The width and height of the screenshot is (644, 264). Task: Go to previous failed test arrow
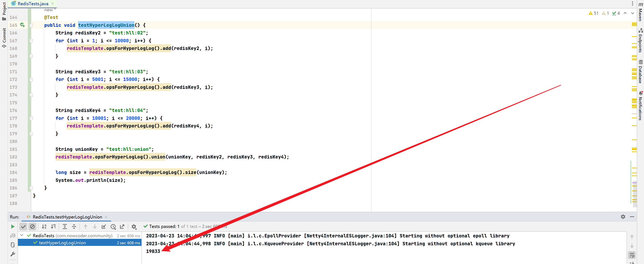86,227
